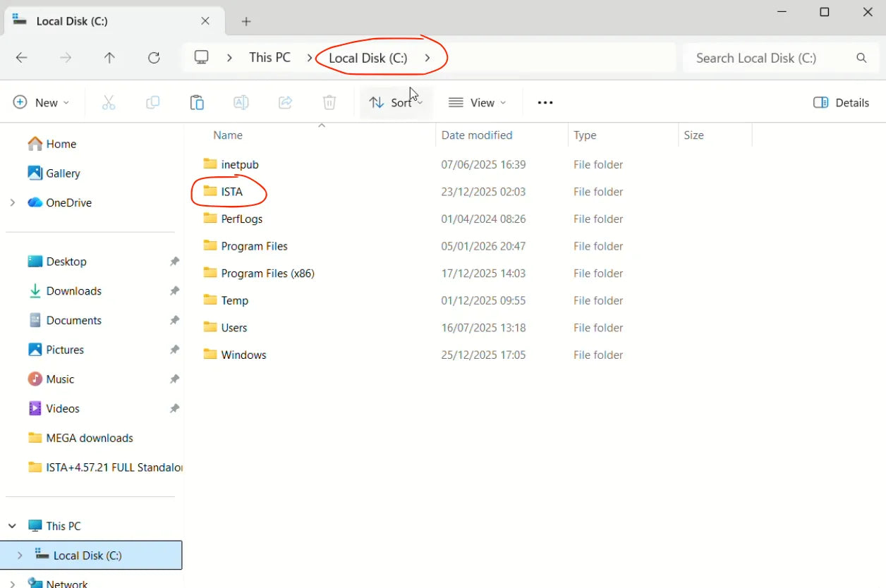This screenshot has width=886, height=588.
Task: Open MEGA downloads sidebar folder
Action: click(x=80, y=438)
